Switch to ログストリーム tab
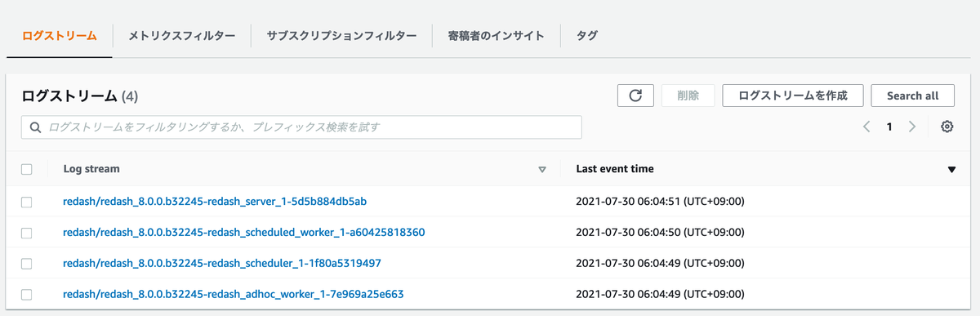This screenshot has height=316, width=980. click(60, 36)
